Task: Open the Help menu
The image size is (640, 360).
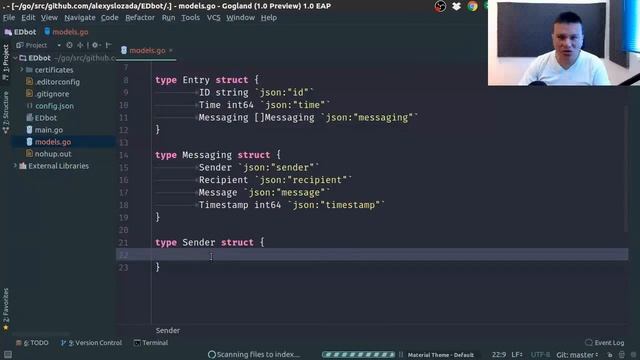Action: 269,18
